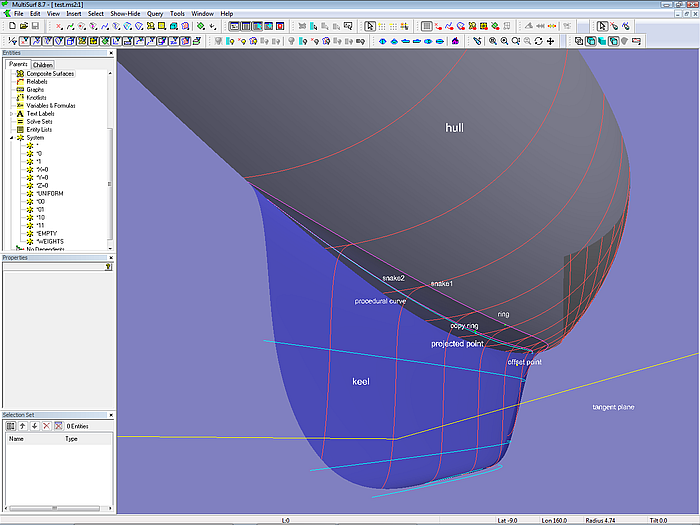Click the Type column header
Screen dimensions: 700x525
72,438
